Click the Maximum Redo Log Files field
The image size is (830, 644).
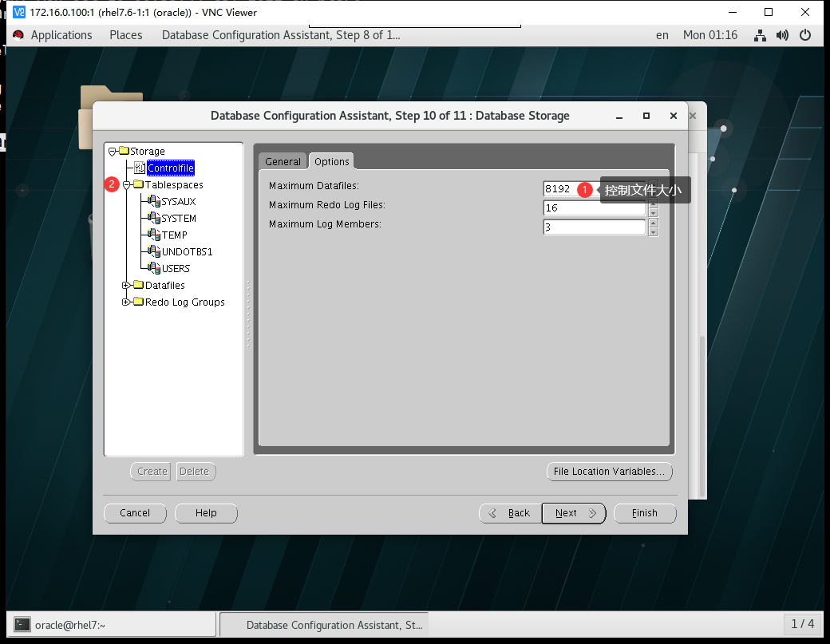tap(595, 208)
